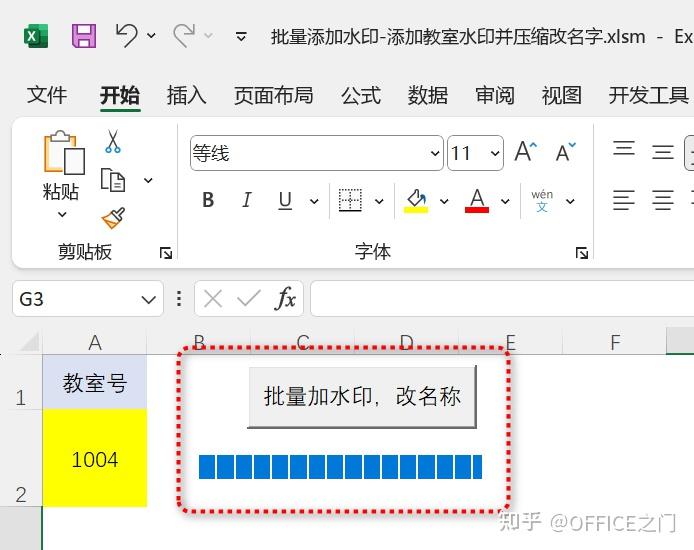The image size is (694, 550).
Task: Click the formula bar vertical dots handle
Action: coord(179,299)
